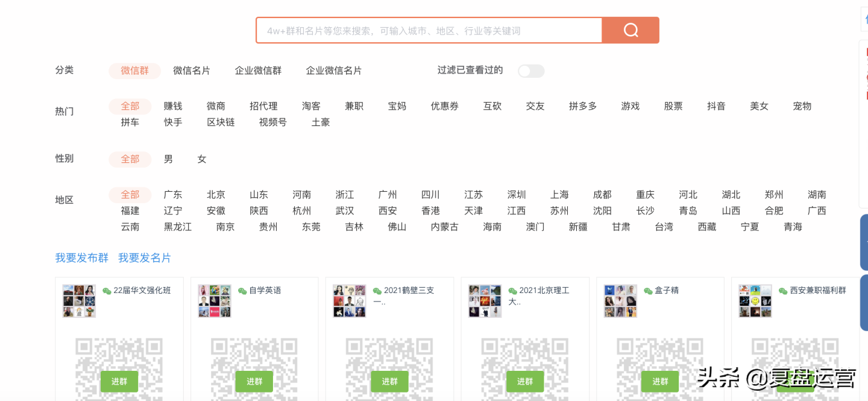The image size is (868, 401).
Task: Click 进群 on 2021北京理工大 card
Action: click(x=525, y=382)
